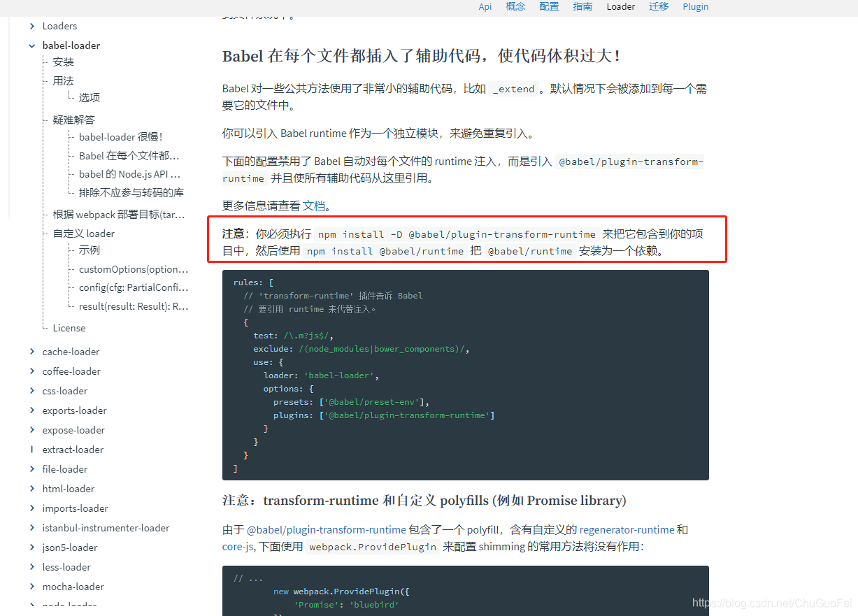This screenshot has width=858, height=616.
Task: Open 排除不应参与转码的库 sidebar entry
Action: [131, 192]
